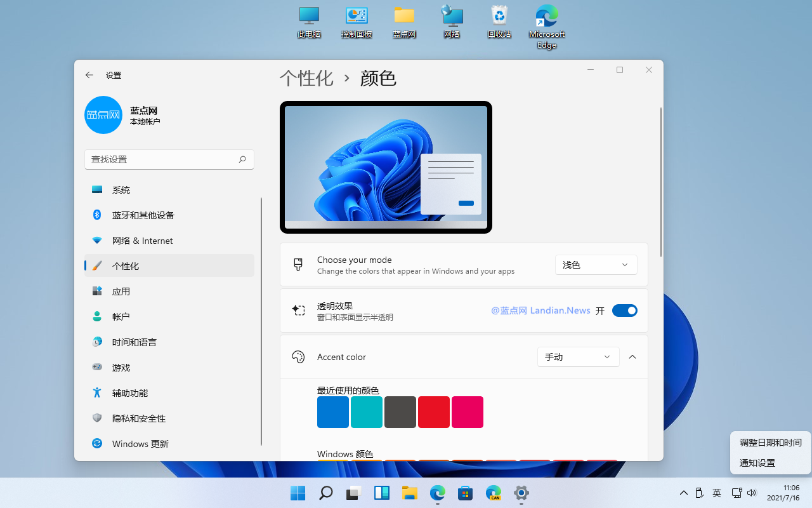
Task: Minimize the Settings window
Action: pos(591,70)
